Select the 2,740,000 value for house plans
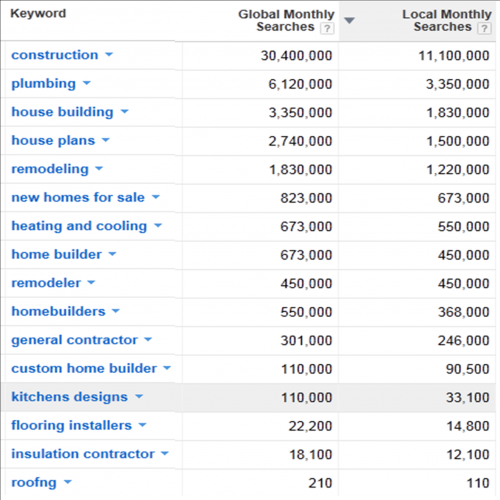 pyautogui.click(x=300, y=141)
